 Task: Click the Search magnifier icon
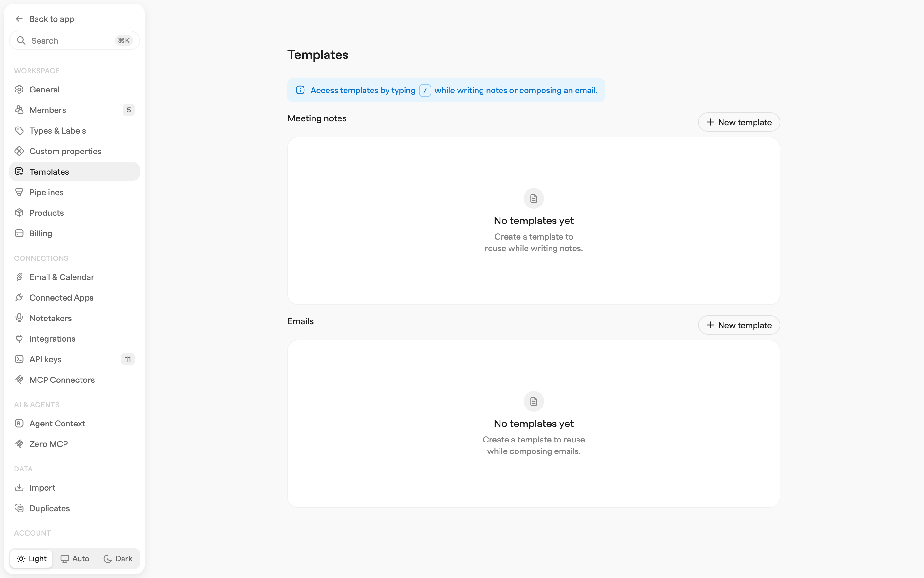point(21,40)
